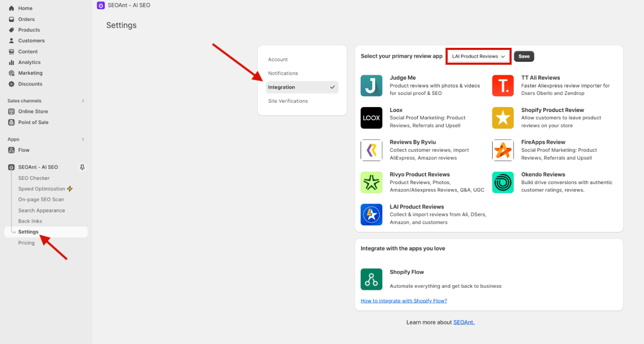
Task: Click the TT Ali Reviews app icon
Action: pyautogui.click(x=503, y=85)
